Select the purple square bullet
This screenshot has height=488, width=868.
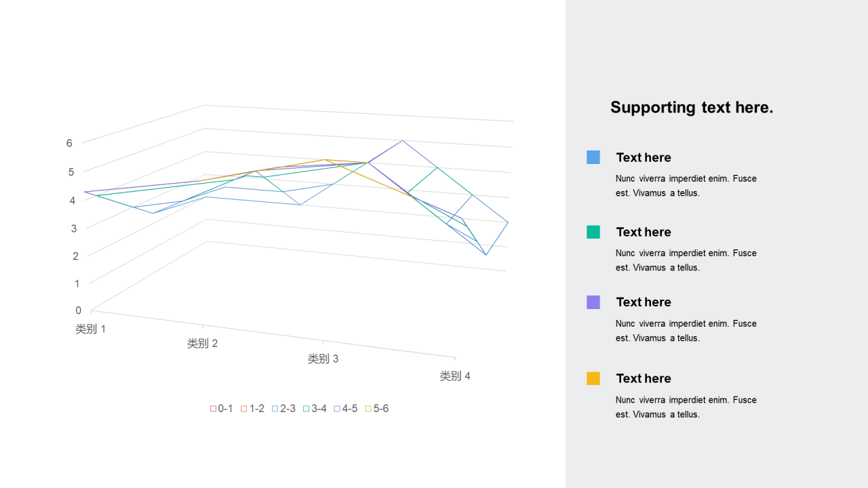(x=593, y=302)
